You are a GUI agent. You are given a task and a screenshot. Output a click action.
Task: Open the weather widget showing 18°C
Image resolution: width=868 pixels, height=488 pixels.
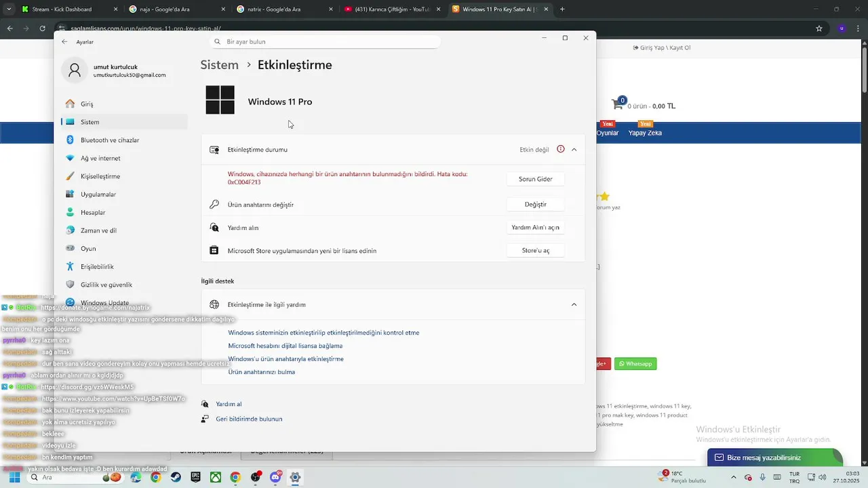point(682,477)
